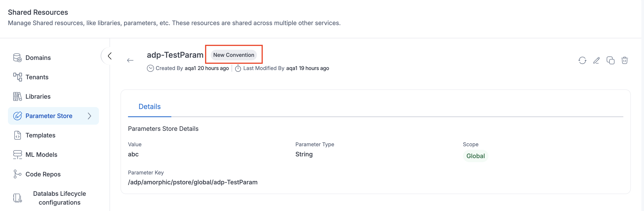Click the clone parameter copy icon
This screenshot has height=211, width=644.
pos(611,60)
